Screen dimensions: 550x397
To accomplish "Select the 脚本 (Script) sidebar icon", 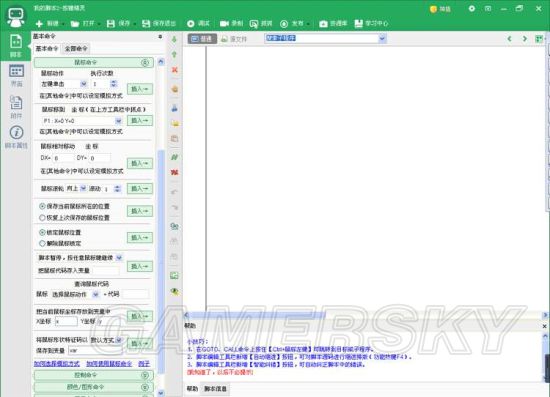I will (16, 46).
